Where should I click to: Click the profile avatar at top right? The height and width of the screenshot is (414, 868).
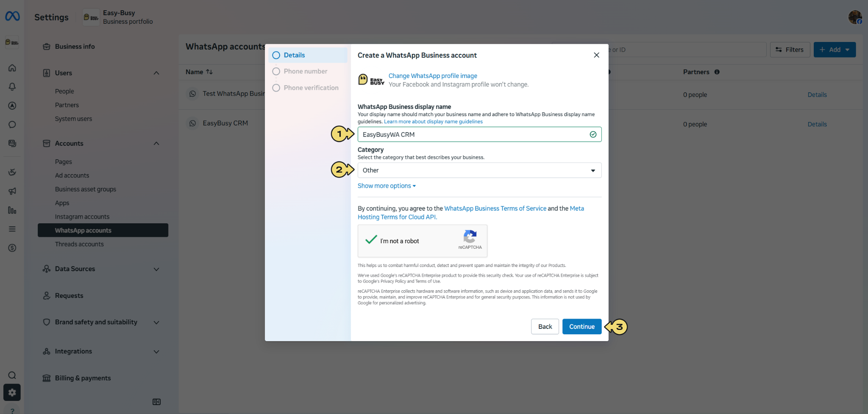(855, 17)
